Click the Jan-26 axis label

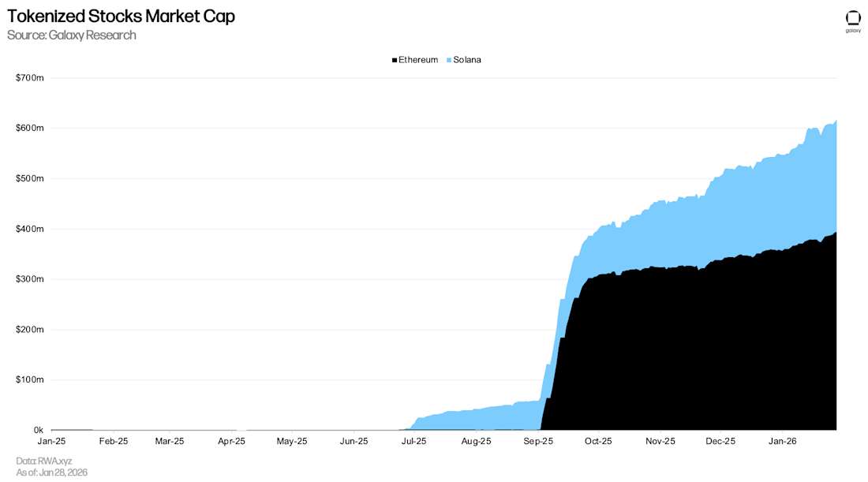(x=783, y=441)
